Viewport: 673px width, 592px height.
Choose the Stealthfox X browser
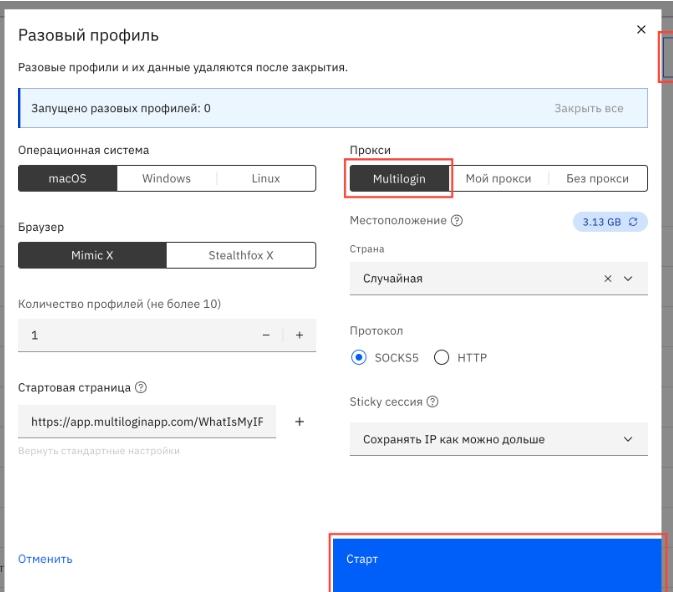(x=241, y=255)
